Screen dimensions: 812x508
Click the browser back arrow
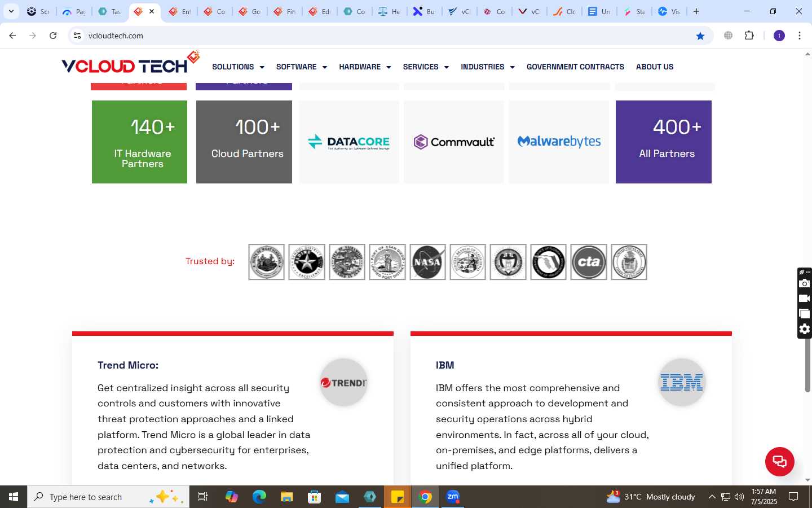point(12,36)
